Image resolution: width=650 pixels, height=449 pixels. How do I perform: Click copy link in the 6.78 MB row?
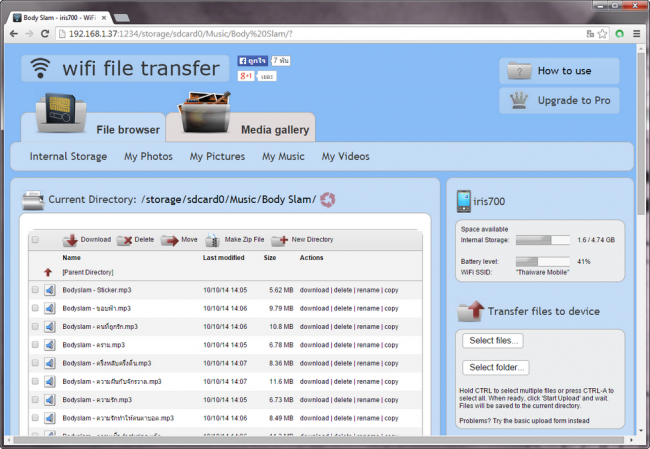[391, 345]
